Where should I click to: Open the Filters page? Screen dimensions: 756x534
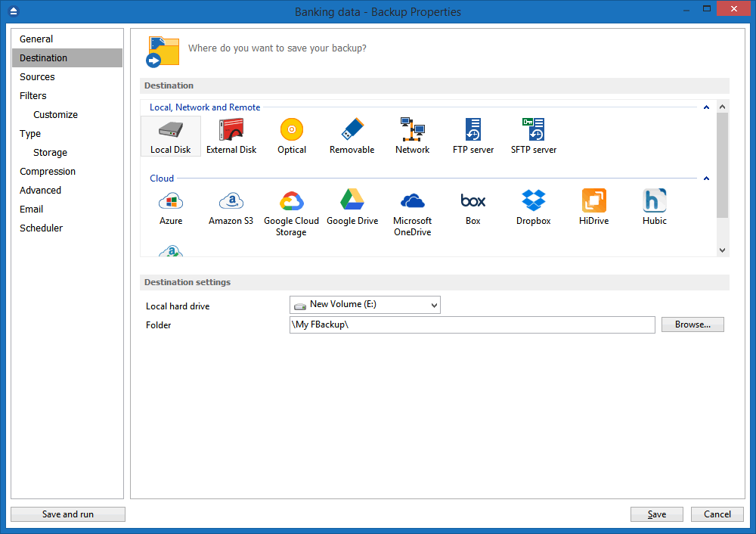(67, 95)
